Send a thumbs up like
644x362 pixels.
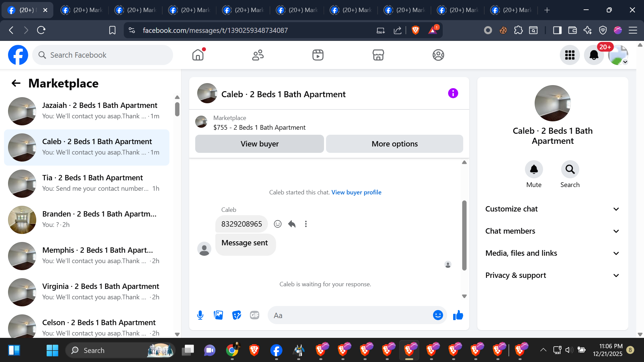(458, 315)
